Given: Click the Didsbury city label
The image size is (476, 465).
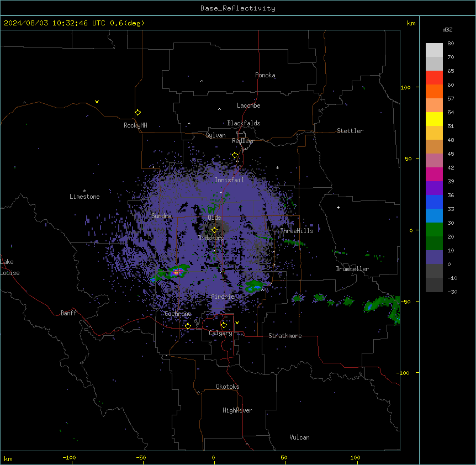Looking at the screenshot, I should pos(211,238).
